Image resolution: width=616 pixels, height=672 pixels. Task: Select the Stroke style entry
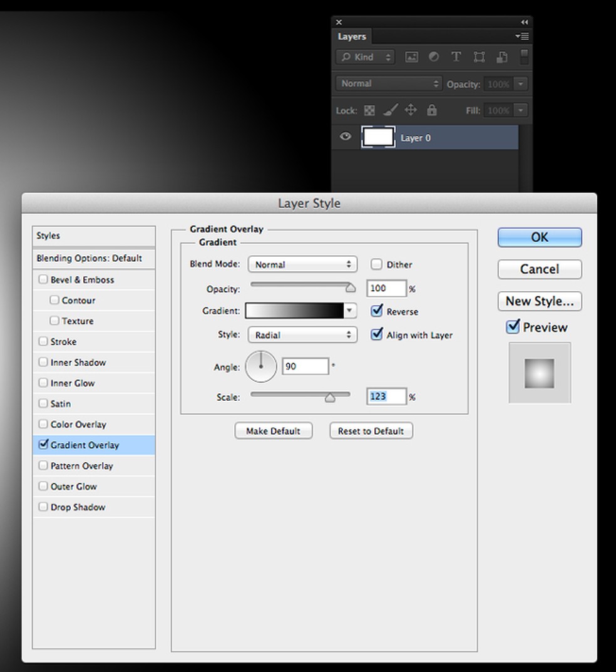(63, 341)
